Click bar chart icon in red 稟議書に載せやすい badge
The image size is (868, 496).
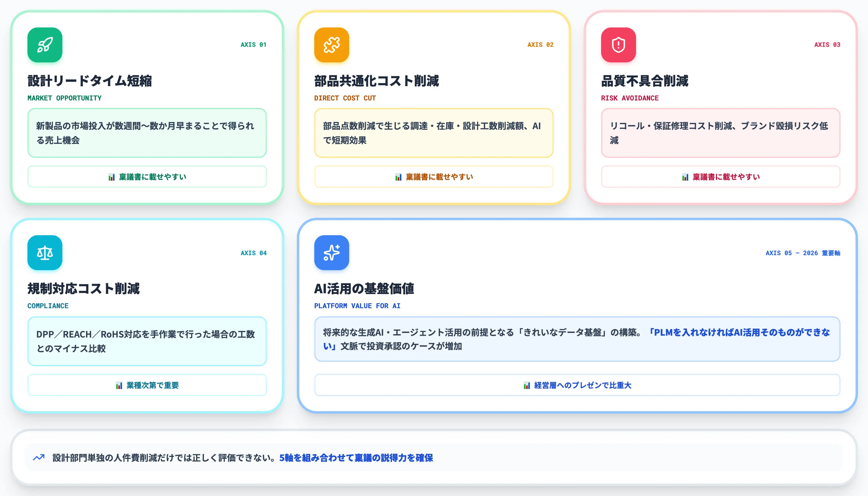[685, 177]
